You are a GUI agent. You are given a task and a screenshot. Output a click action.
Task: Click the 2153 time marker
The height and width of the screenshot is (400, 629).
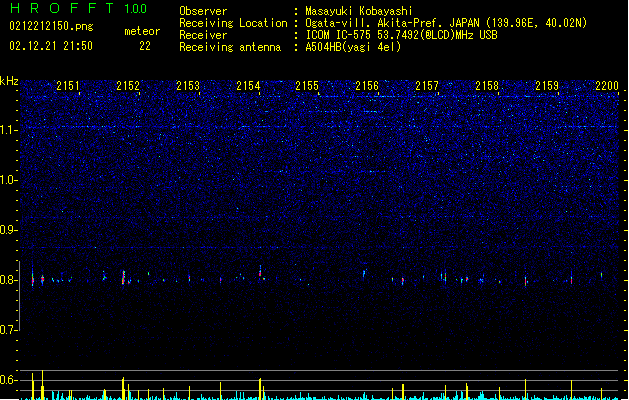[x=188, y=86]
